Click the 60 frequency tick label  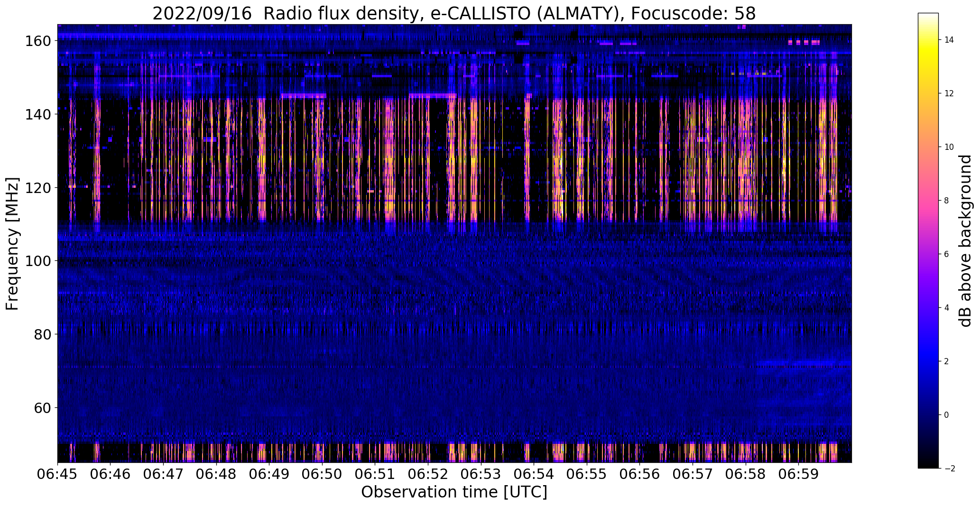click(42, 408)
